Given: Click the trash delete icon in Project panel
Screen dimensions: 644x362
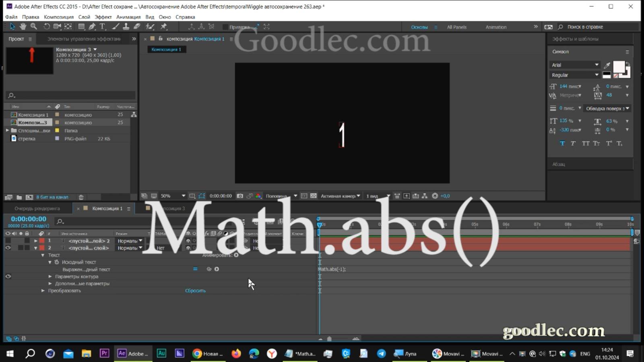Looking at the screenshot, I should tap(81, 197).
